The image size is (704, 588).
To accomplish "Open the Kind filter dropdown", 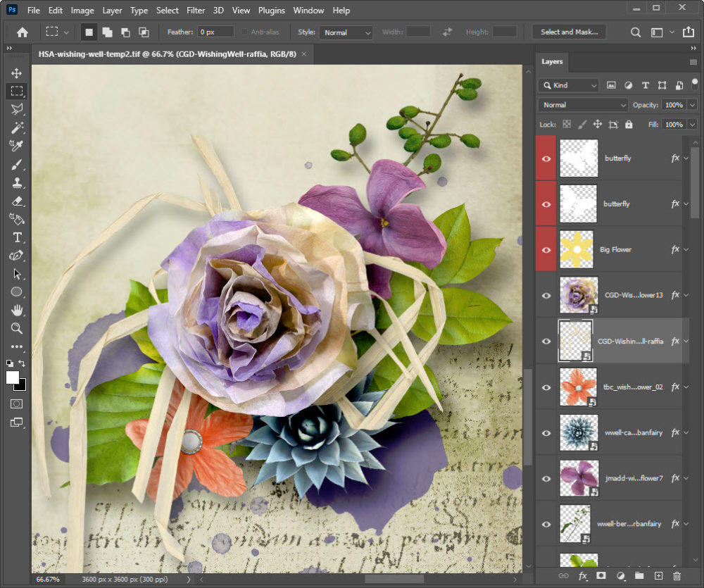I will pyautogui.click(x=569, y=85).
